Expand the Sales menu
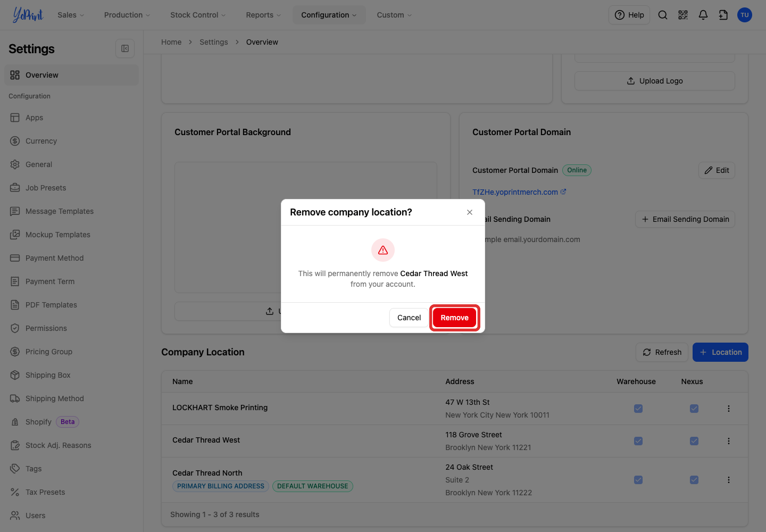The width and height of the screenshot is (766, 532). [x=71, y=15]
